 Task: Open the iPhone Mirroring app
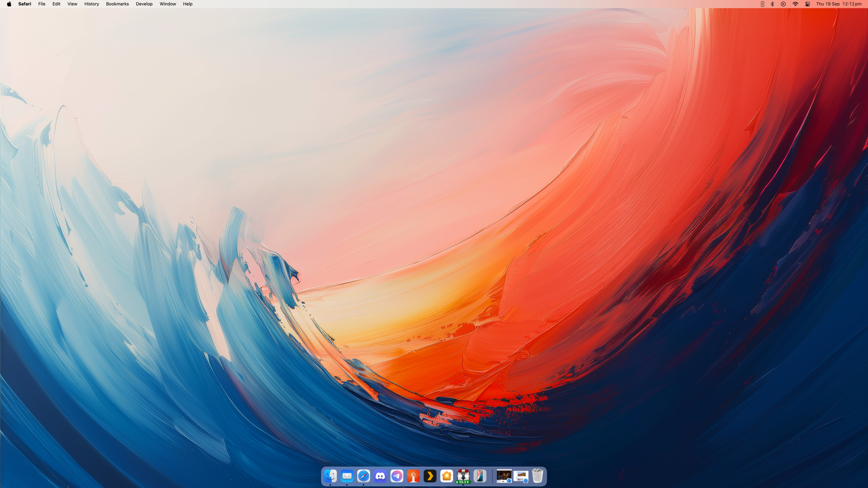tap(480, 476)
